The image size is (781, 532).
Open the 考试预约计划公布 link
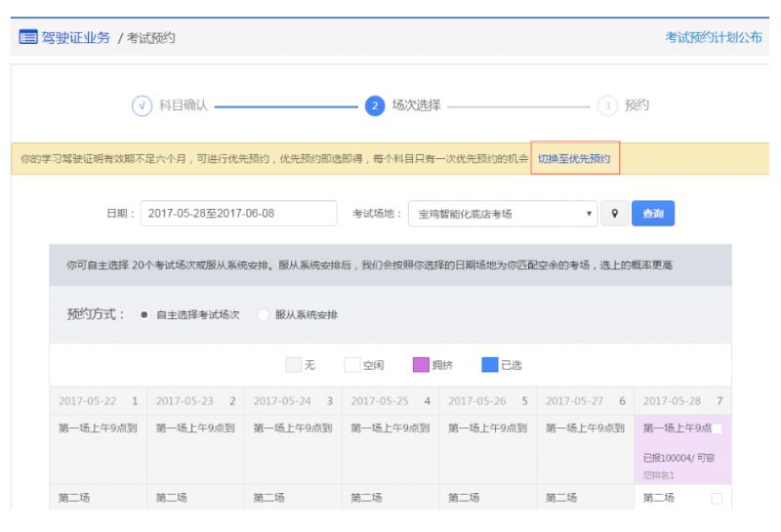coord(713,37)
